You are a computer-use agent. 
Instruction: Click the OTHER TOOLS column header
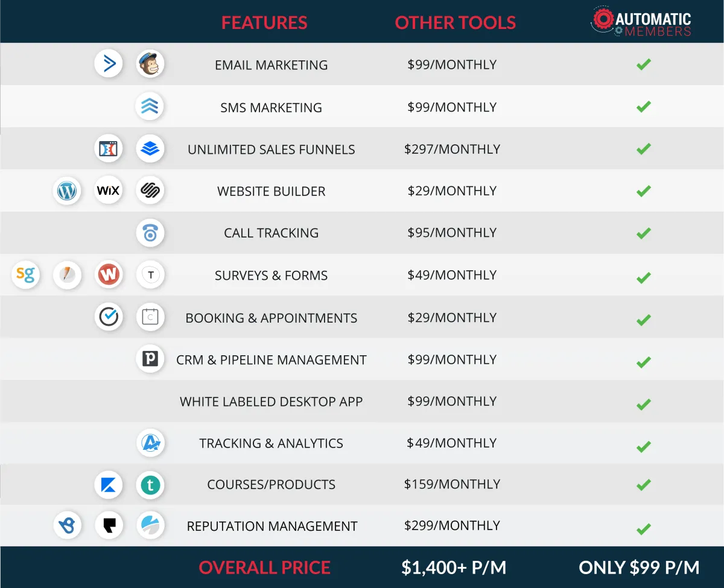pos(456,23)
